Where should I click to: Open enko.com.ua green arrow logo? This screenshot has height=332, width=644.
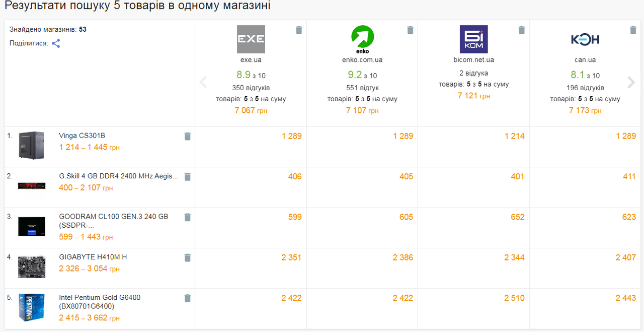tap(362, 39)
